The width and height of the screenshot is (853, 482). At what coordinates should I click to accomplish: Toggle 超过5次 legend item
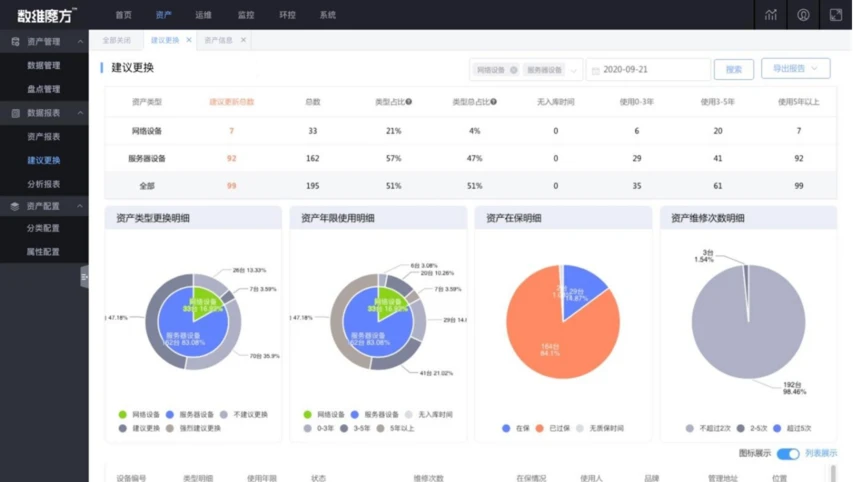(x=792, y=428)
